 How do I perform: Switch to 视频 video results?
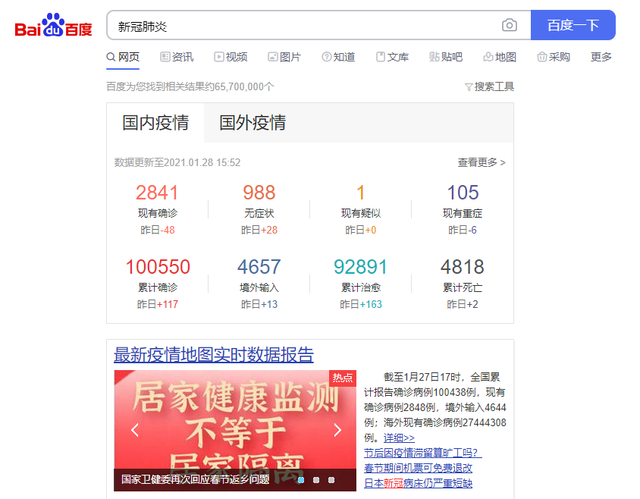[230, 57]
